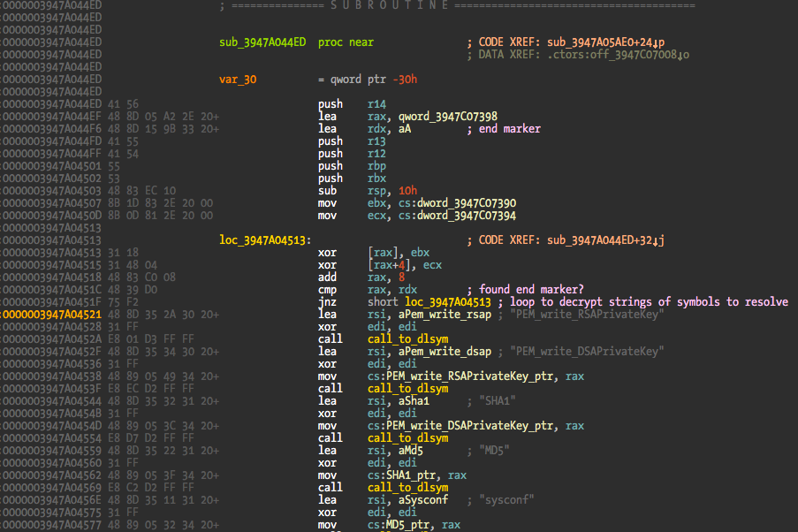Select the var_30 stack variable definition
Screen dimensions: 798x532
pyautogui.click(x=238, y=80)
